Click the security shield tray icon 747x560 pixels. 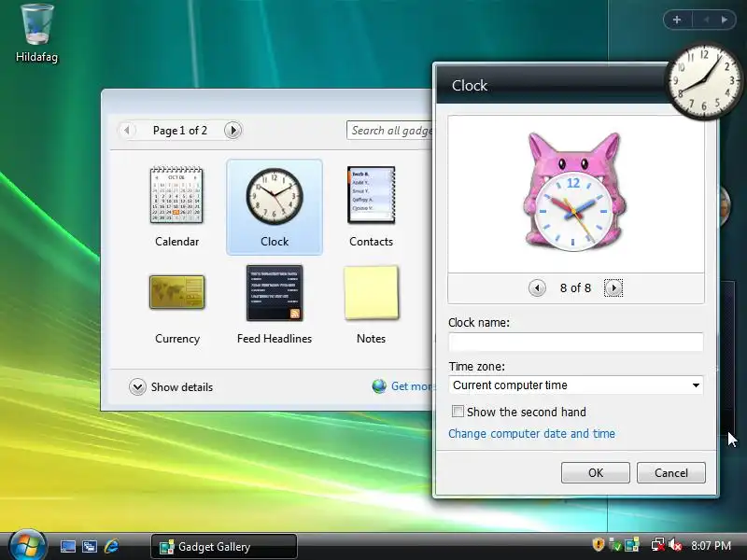(x=599, y=544)
